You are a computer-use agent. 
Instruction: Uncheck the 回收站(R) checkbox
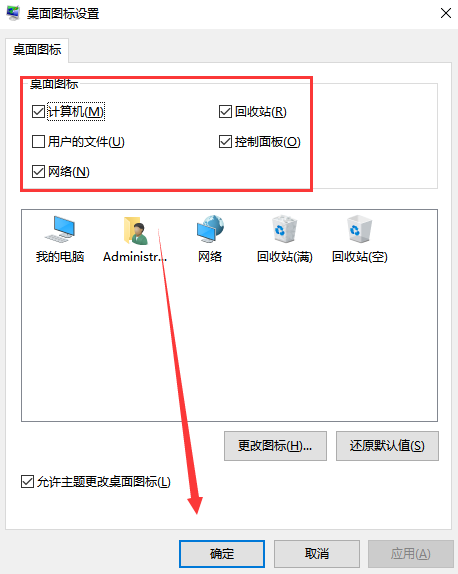[x=225, y=112]
